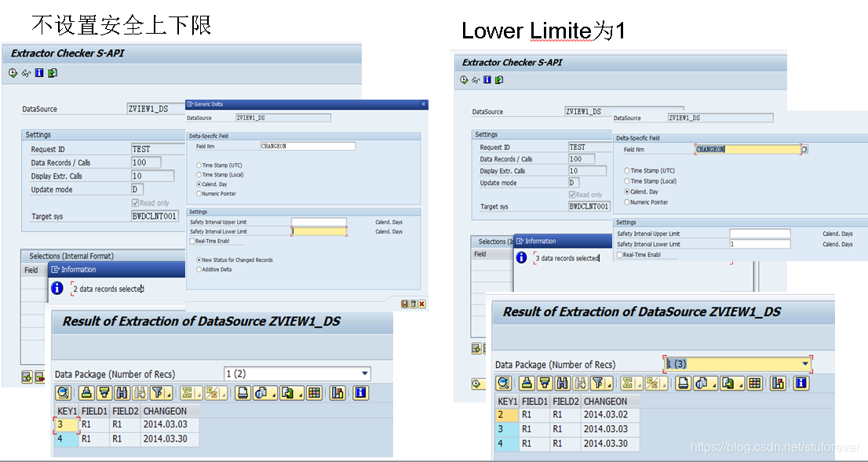Toggle Read only checkbox in left Settings
This screenshot has width=868, height=462.
(x=135, y=203)
